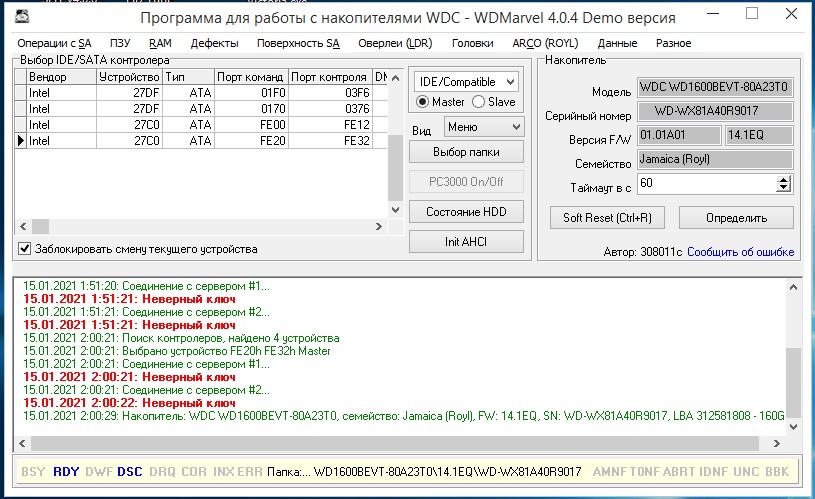Viewport: 815px width, 499px height.
Task: Select the Slave radio button
Action: coord(478,102)
